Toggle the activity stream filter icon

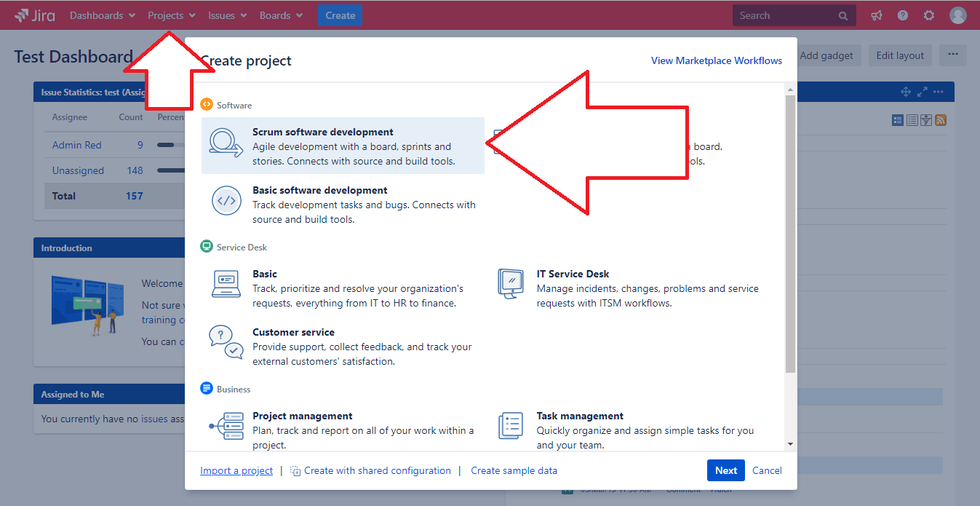point(926,119)
